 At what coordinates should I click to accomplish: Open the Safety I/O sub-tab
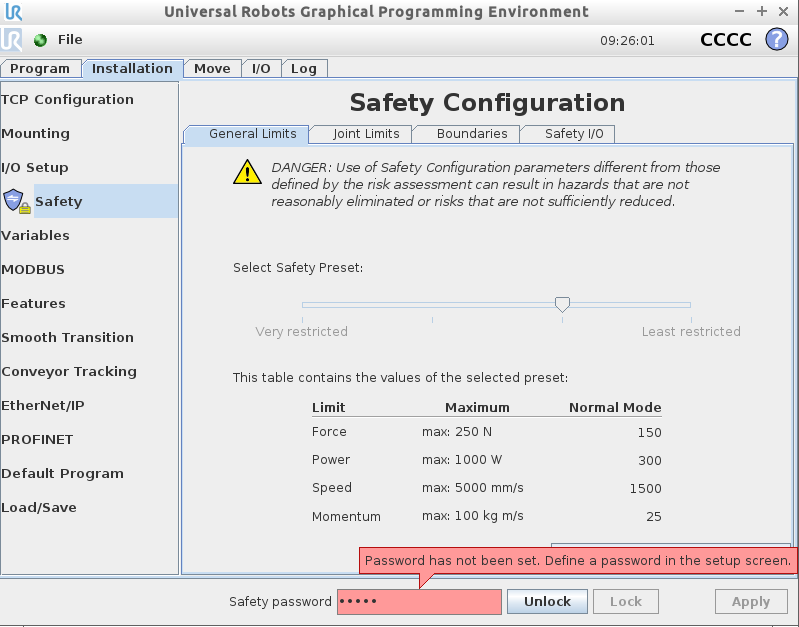coord(568,134)
